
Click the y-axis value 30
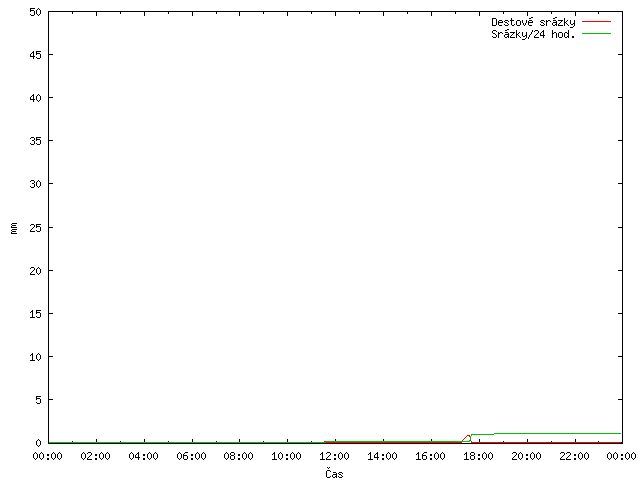click(36, 184)
